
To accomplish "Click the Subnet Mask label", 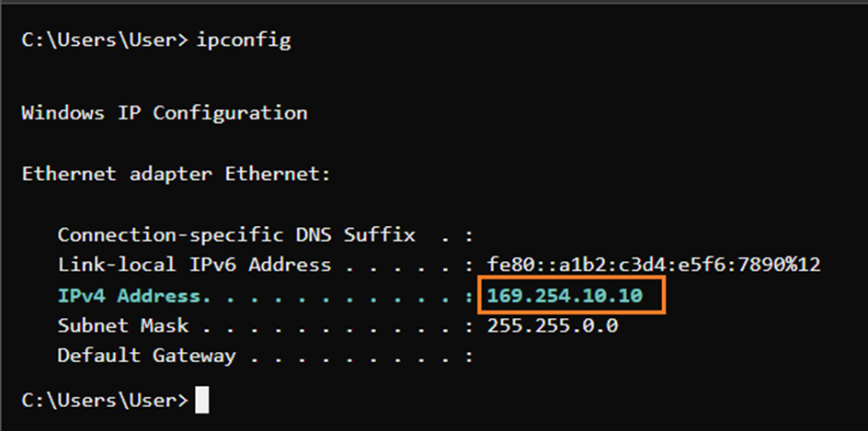I will pos(122,325).
